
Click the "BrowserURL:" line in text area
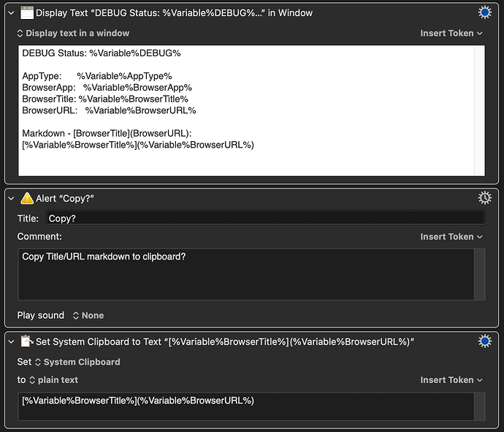tap(109, 110)
